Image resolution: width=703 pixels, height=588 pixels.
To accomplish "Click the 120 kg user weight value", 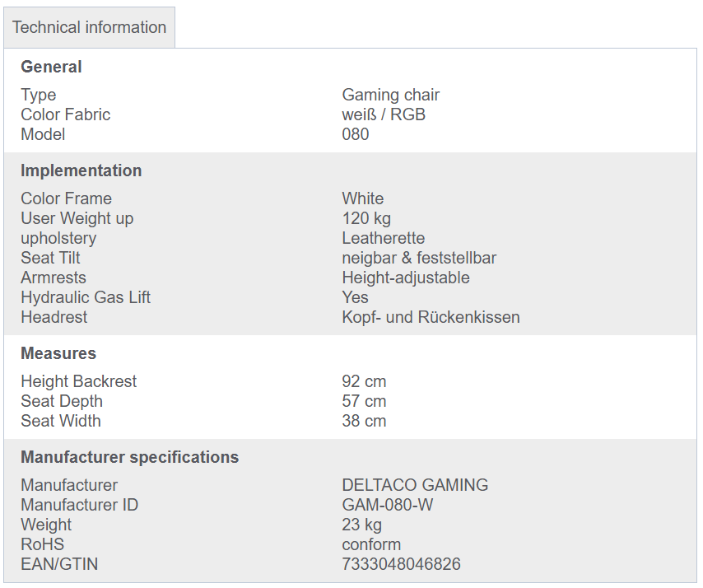I will click(x=366, y=218).
